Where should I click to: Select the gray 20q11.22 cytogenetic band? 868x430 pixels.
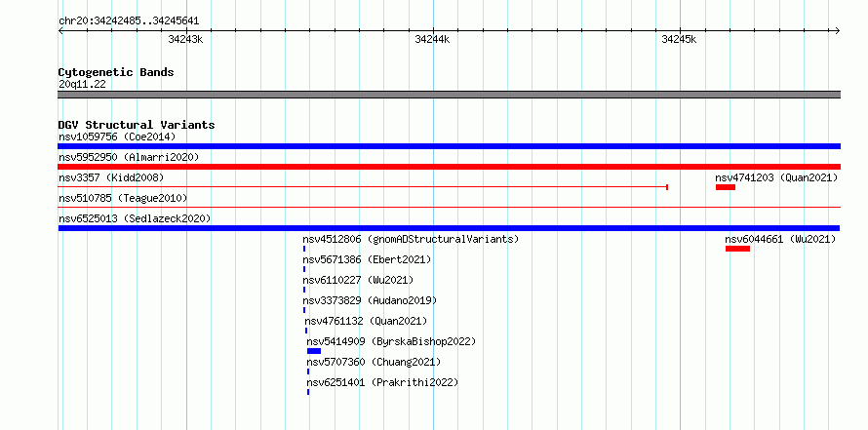click(449, 95)
